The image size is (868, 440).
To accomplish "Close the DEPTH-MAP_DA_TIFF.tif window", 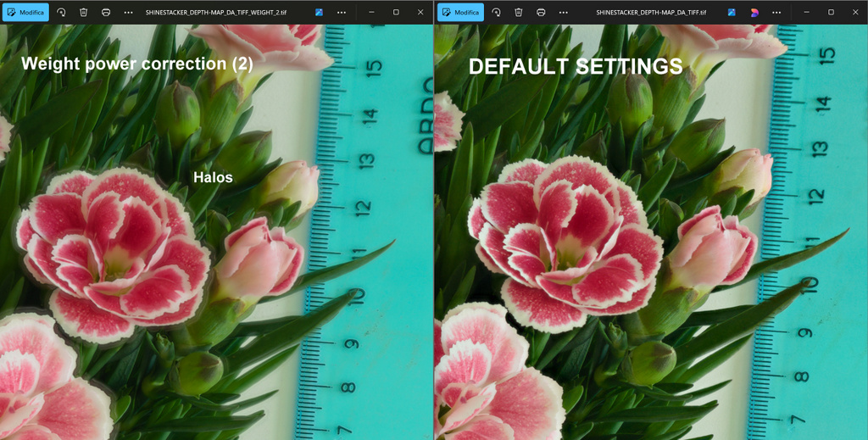I will [x=855, y=12].
